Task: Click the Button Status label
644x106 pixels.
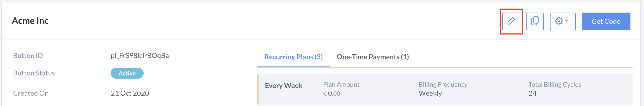Action: coord(34,73)
